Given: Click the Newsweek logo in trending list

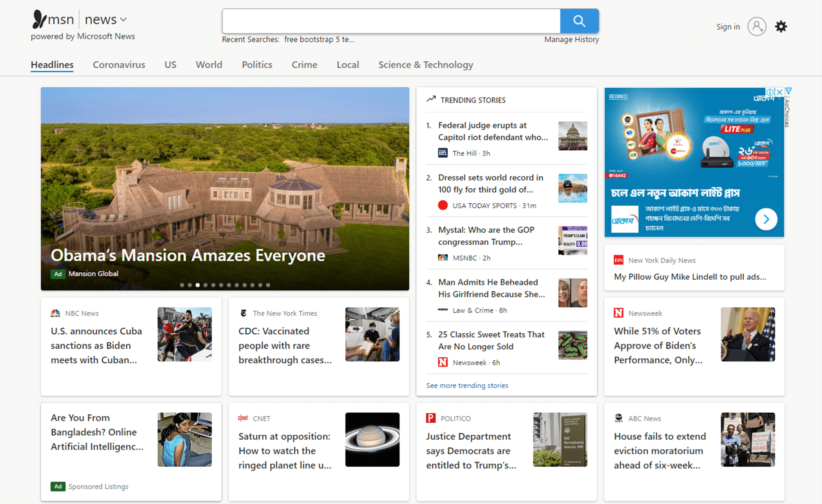Looking at the screenshot, I should click(x=443, y=362).
